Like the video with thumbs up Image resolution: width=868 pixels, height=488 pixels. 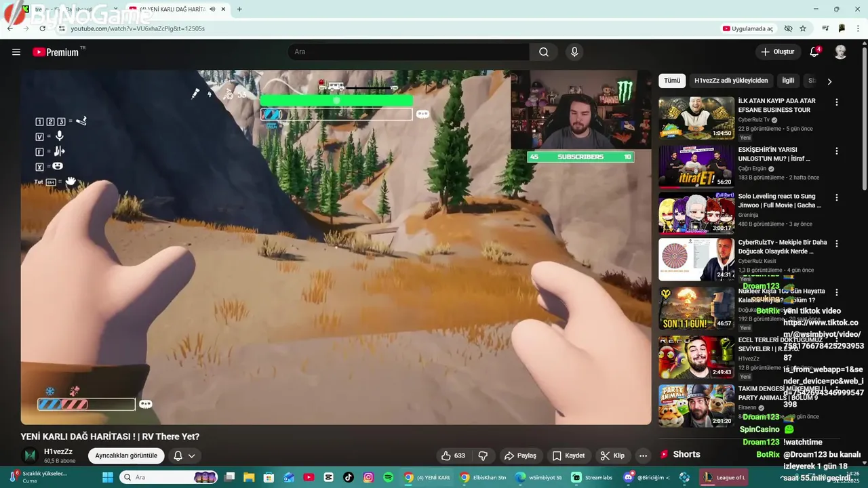click(x=453, y=455)
